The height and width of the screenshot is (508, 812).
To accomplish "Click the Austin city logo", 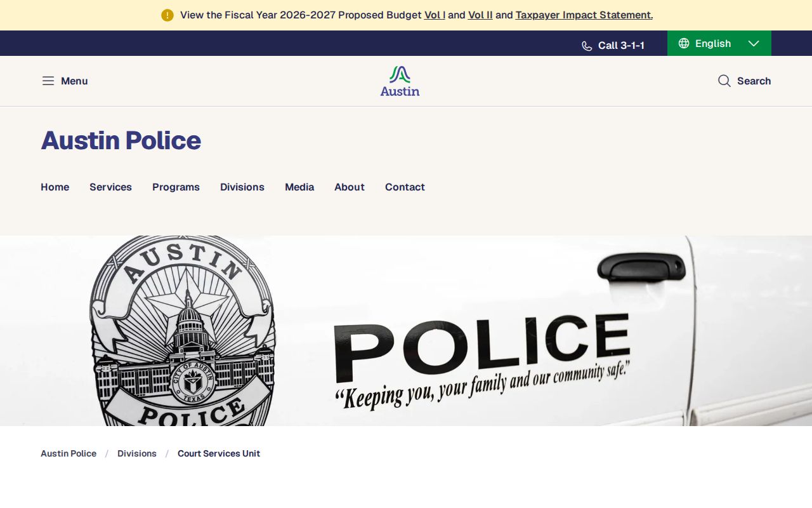I will [x=400, y=81].
